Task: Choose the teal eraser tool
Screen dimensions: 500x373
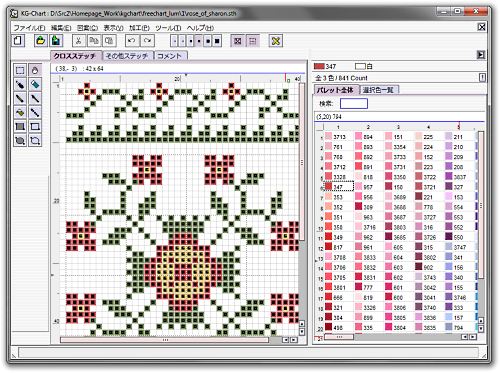Action: pyautogui.click(x=35, y=84)
